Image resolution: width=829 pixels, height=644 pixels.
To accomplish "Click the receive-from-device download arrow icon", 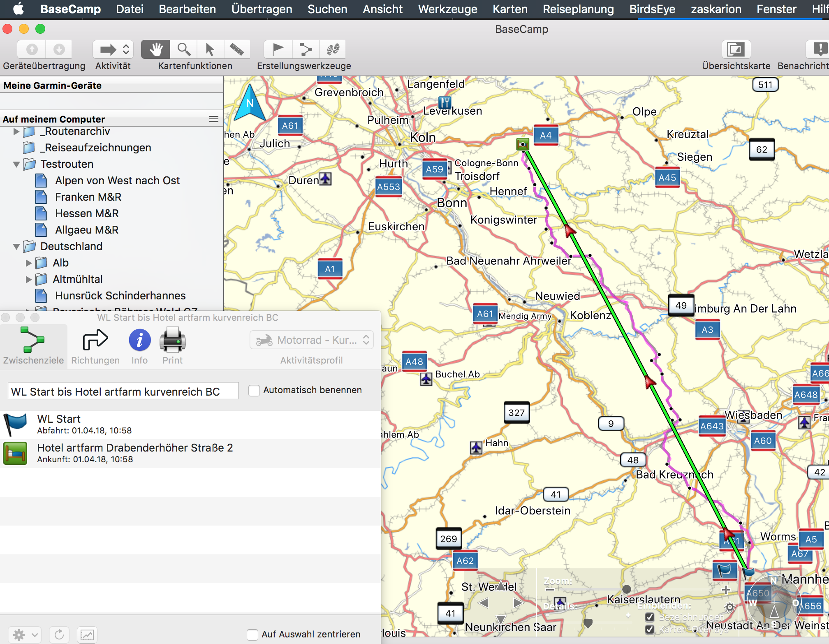I will coord(59,50).
